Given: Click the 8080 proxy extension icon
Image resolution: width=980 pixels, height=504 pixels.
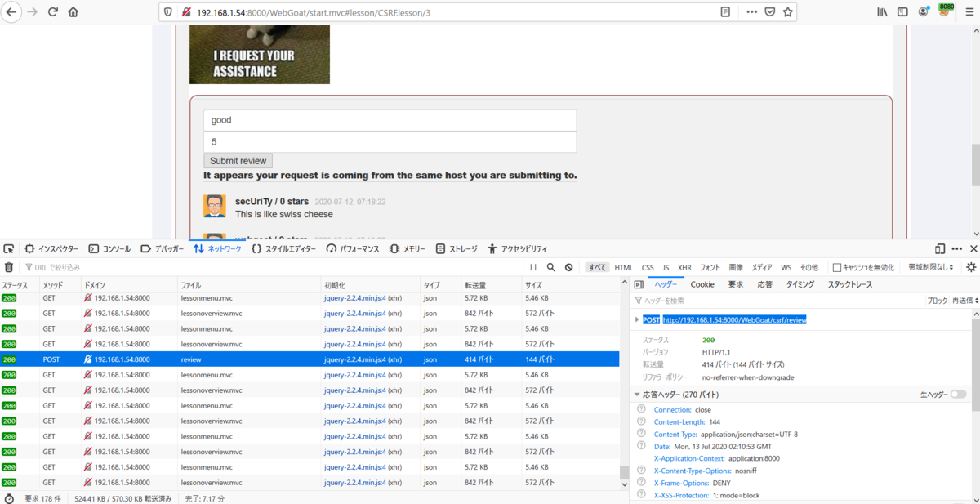Looking at the screenshot, I should pyautogui.click(x=946, y=11).
